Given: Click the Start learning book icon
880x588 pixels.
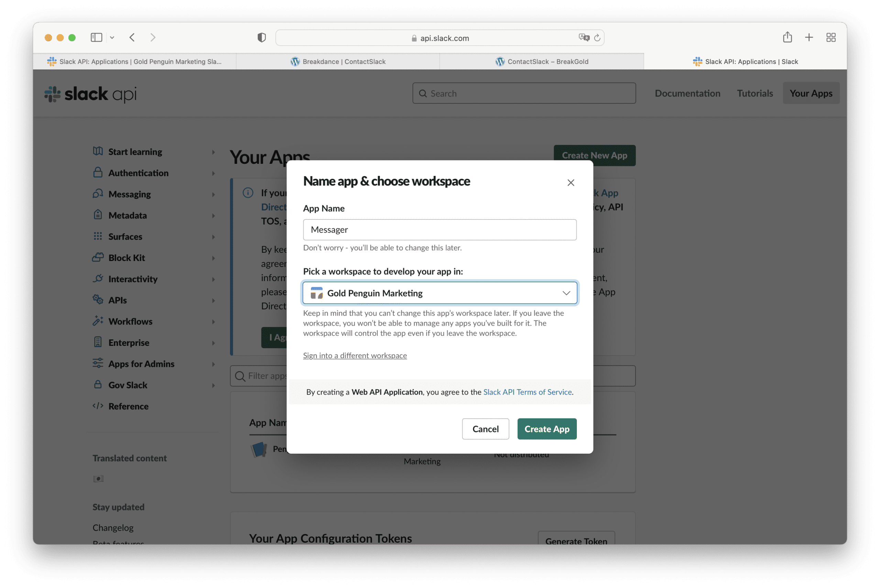Looking at the screenshot, I should click(98, 151).
